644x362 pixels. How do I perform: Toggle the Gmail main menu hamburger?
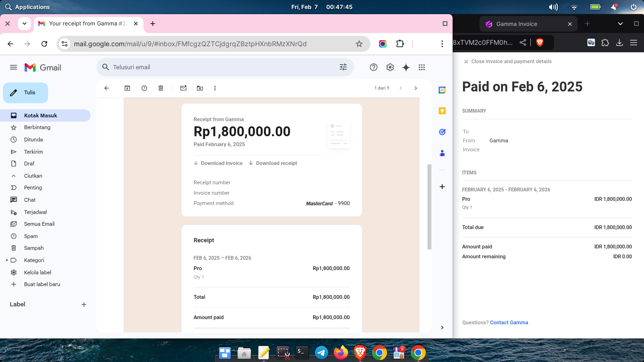coord(13,67)
